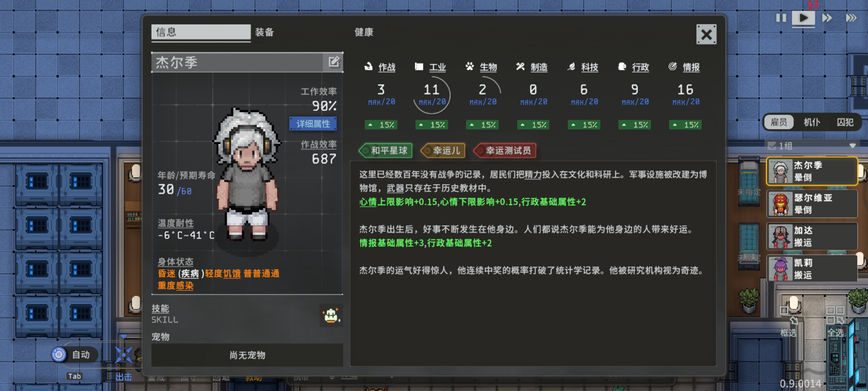Select the 和平星球 trait tag
The height and width of the screenshot is (391, 868).
coord(385,151)
